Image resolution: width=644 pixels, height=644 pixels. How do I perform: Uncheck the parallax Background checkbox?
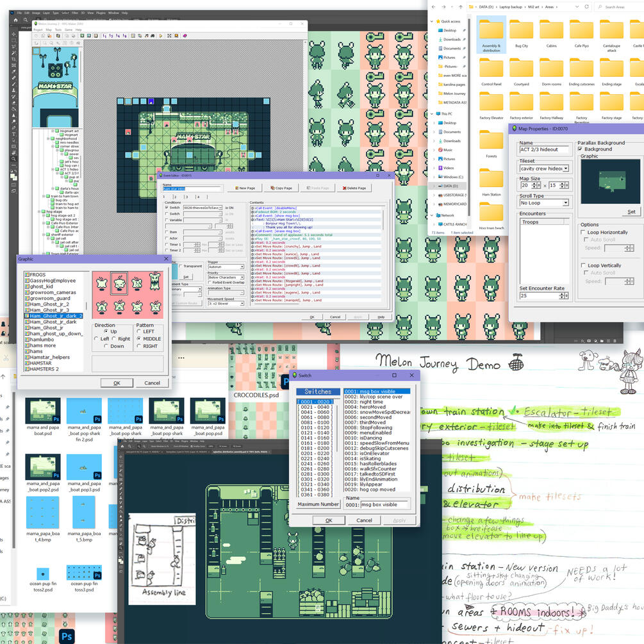click(x=581, y=149)
